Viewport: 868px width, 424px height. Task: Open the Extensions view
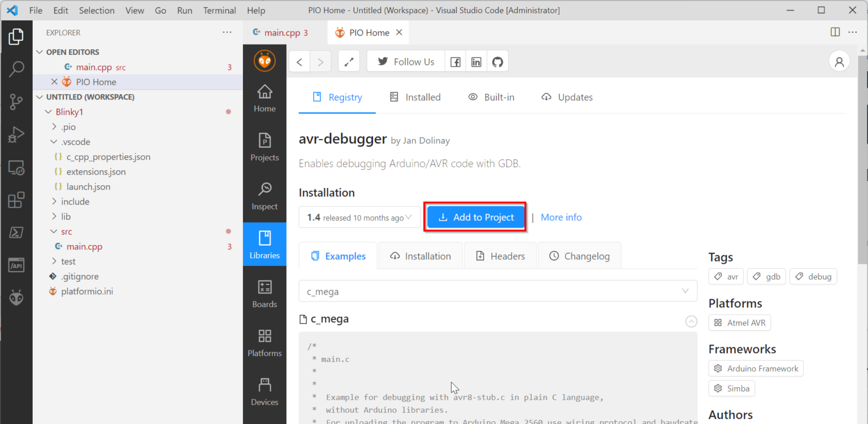tap(16, 199)
